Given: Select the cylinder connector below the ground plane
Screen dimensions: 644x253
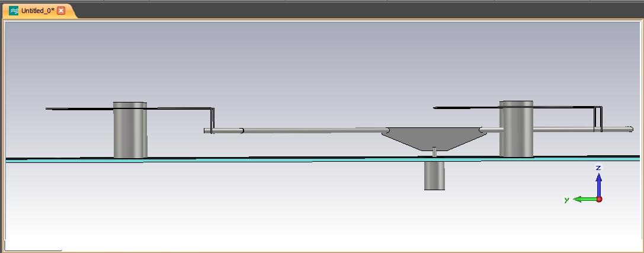Looking at the screenshot, I should [x=434, y=175].
